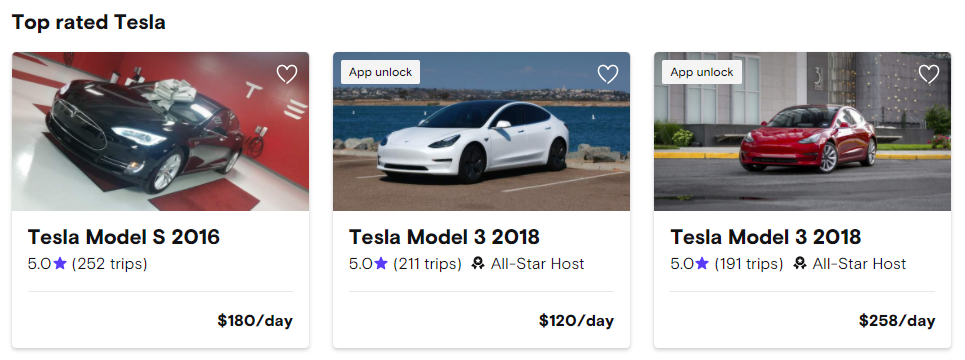The height and width of the screenshot is (360, 965).
Task: Select the $120/day price
Action: point(576,321)
